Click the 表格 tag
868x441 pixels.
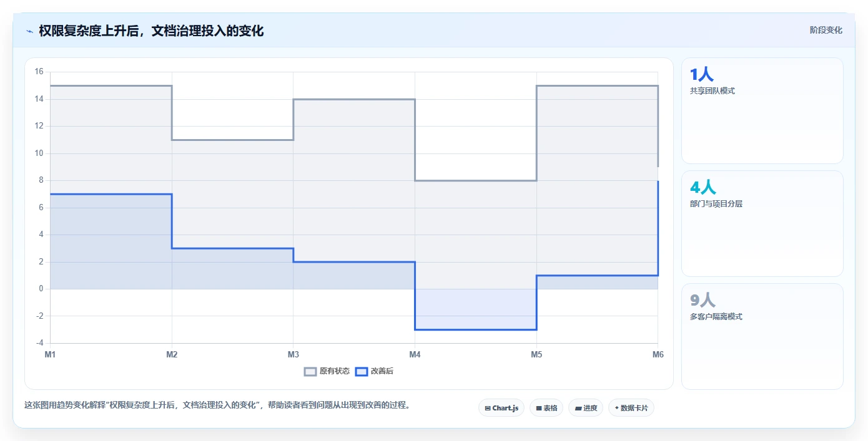click(546, 408)
